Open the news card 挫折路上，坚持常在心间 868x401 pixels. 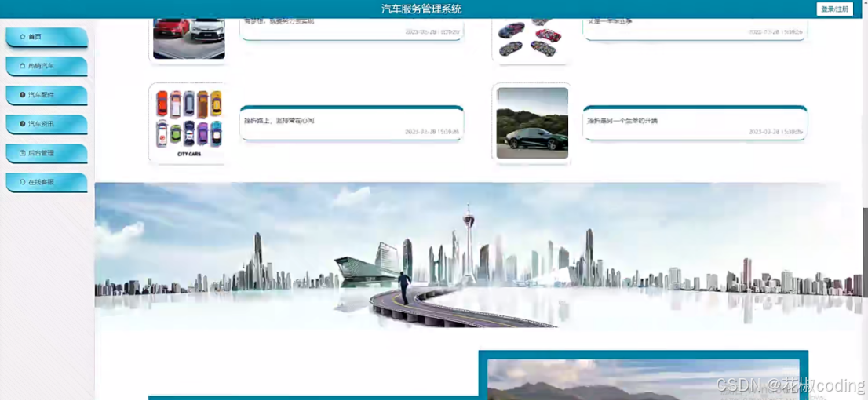point(352,123)
